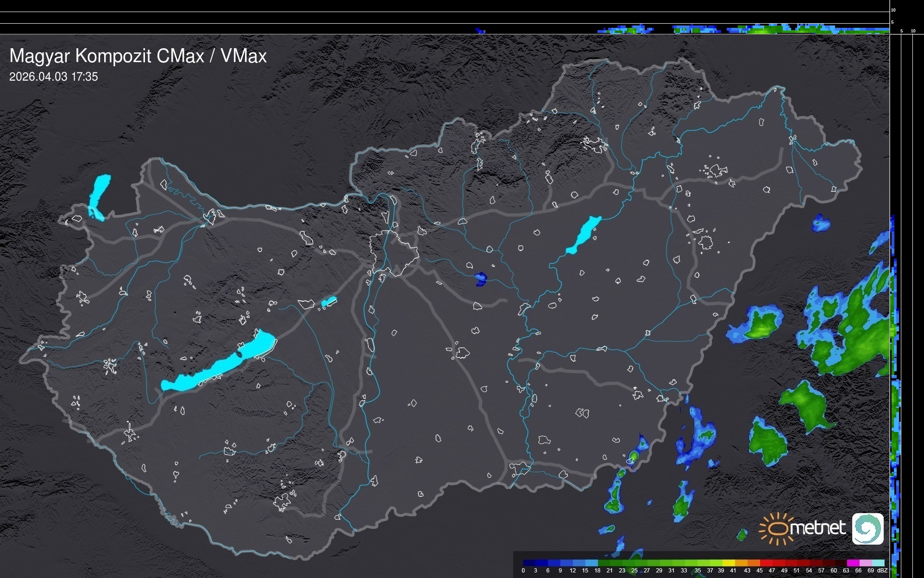Image resolution: width=924 pixels, height=578 pixels.
Task: Select the magenta 63 dBZ legend swatch
Action: (854, 563)
